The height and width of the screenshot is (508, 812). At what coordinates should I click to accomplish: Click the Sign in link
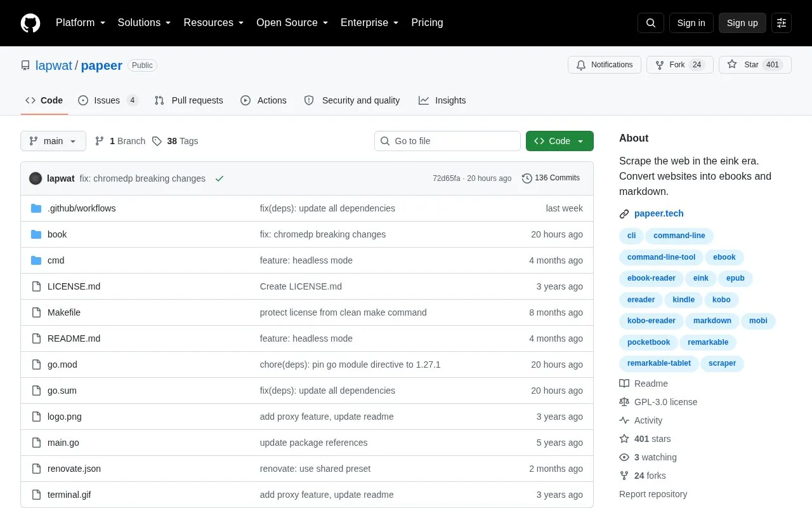pos(691,23)
